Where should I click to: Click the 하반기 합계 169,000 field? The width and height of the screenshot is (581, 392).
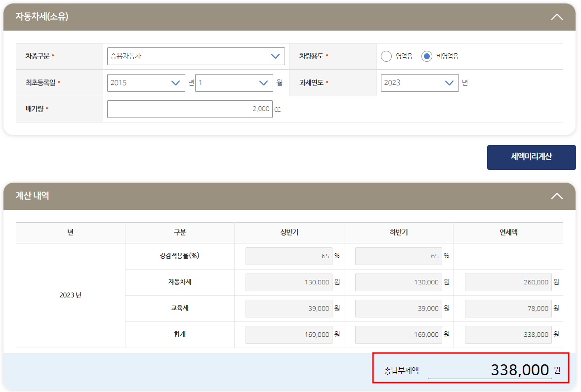398,334
